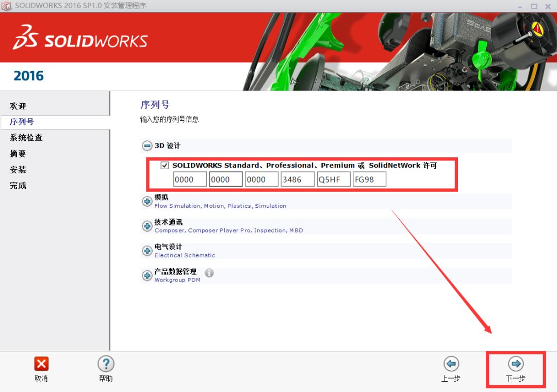Maximize the installation manager window
The image size is (557, 392).
pos(534,6)
